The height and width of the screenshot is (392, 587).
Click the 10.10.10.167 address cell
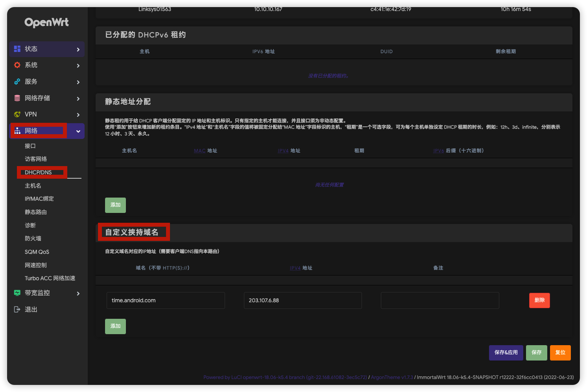point(268,9)
